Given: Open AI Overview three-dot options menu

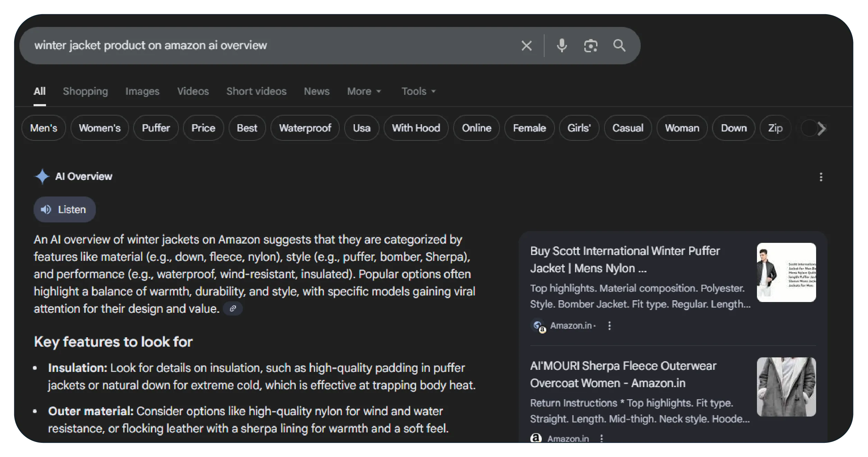Looking at the screenshot, I should [x=821, y=177].
